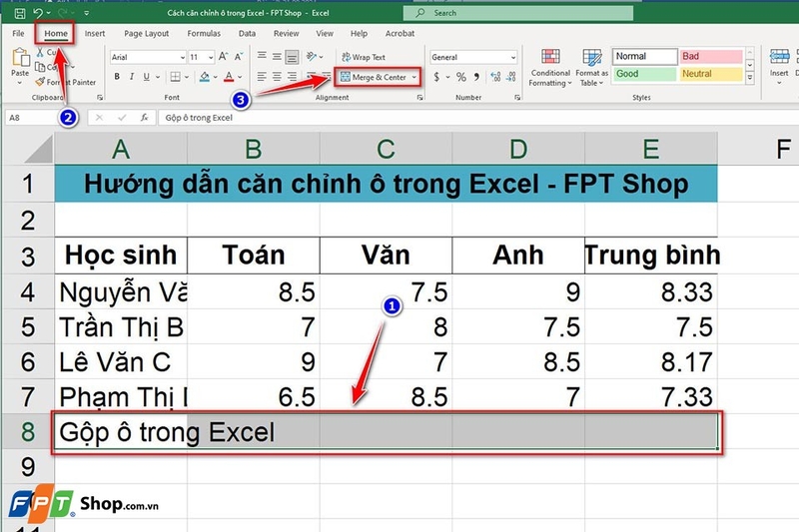Click the Borders grid icon
The width and height of the screenshot is (799, 532).
click(176, 77)
